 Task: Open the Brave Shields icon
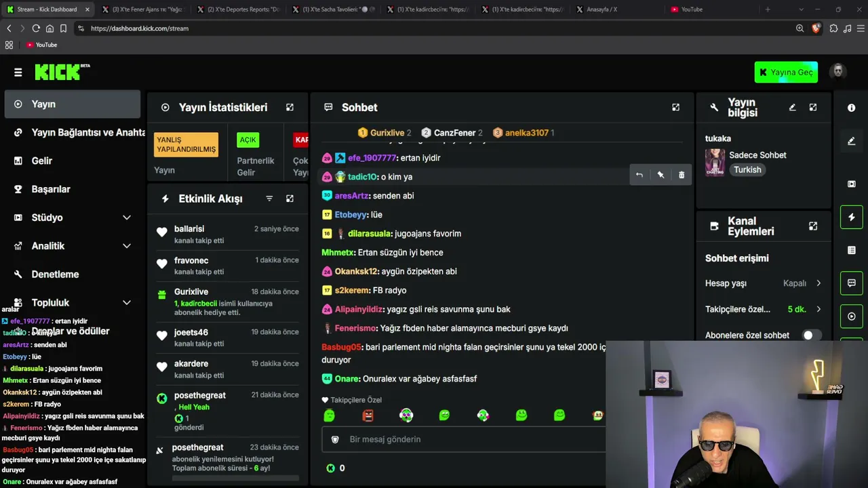(816, 28)
